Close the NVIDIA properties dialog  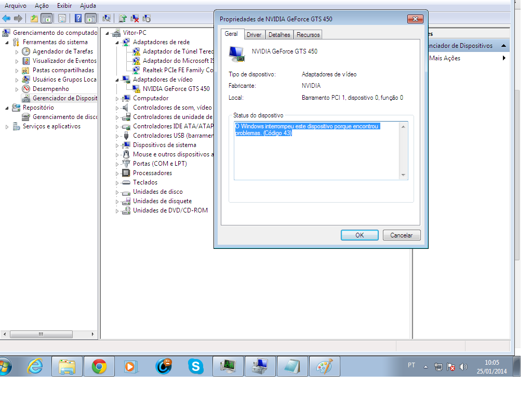point(415,19)
